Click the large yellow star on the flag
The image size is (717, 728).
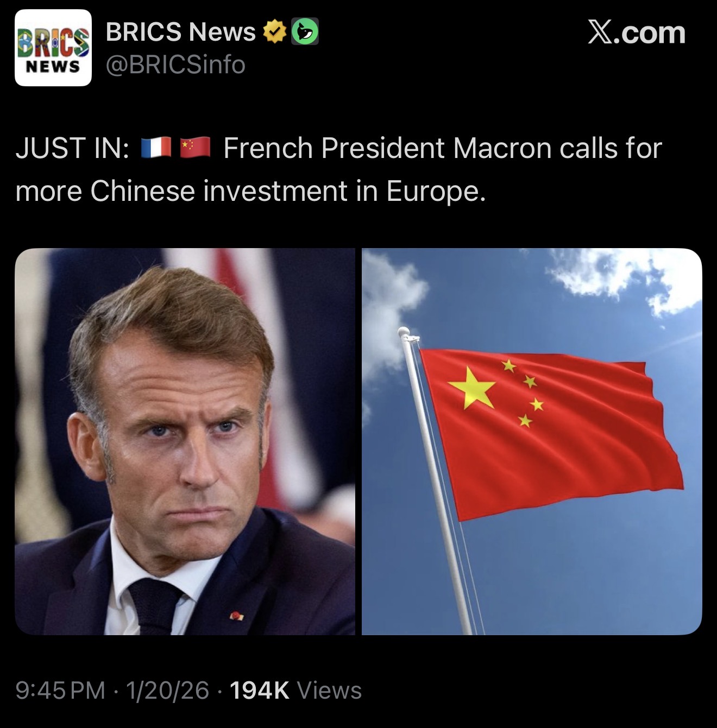click(471, 387)
